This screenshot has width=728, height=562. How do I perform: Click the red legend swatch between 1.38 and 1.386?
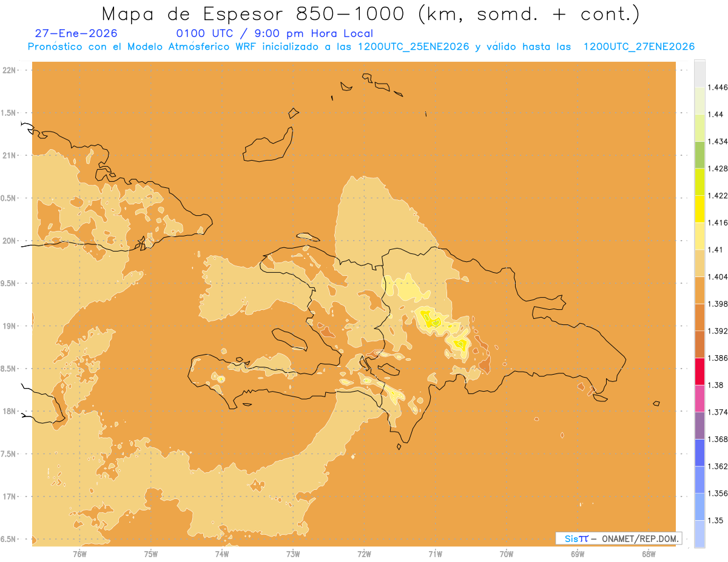point(699,371)
